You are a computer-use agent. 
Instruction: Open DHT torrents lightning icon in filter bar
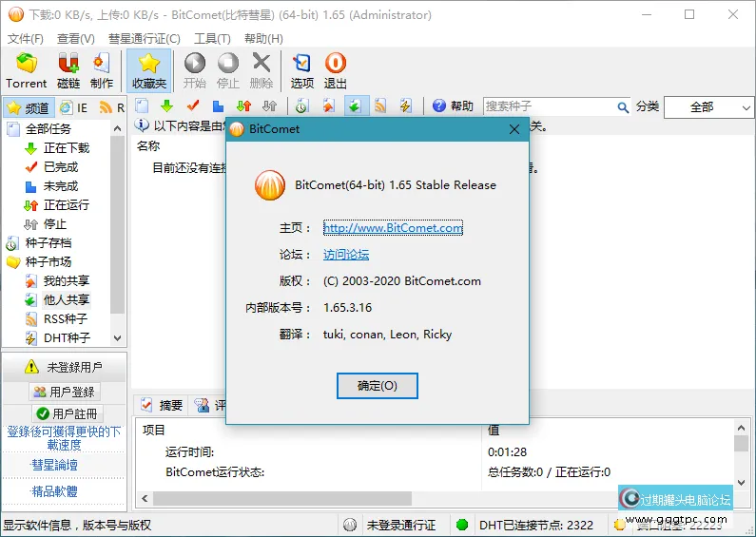pos(406,105)
